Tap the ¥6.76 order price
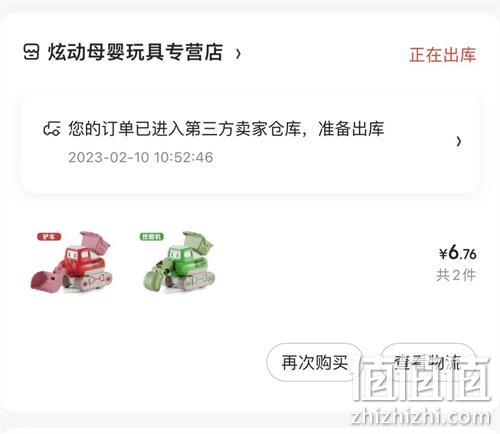Image resolution: width=500 pixels, height=434 pixels. (x=457, y=253)
